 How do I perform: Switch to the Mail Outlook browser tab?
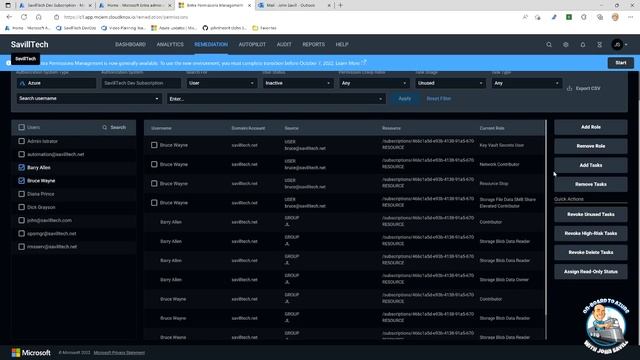[294, 5]
